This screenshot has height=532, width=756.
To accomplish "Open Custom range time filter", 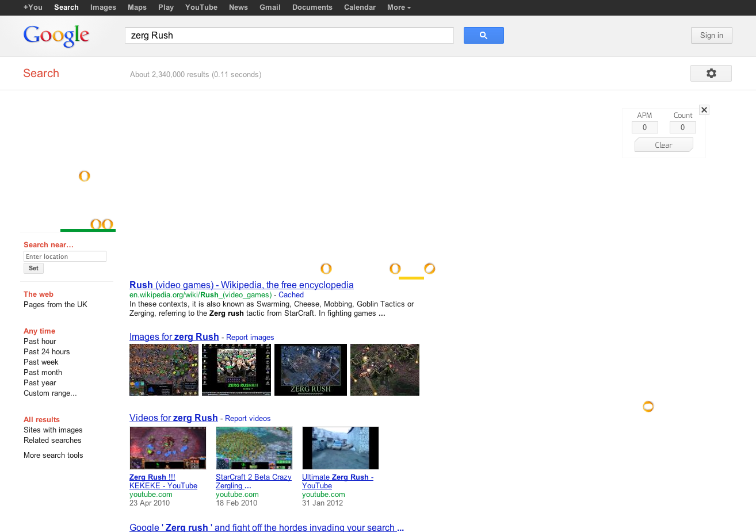I will tap(50, 393).
